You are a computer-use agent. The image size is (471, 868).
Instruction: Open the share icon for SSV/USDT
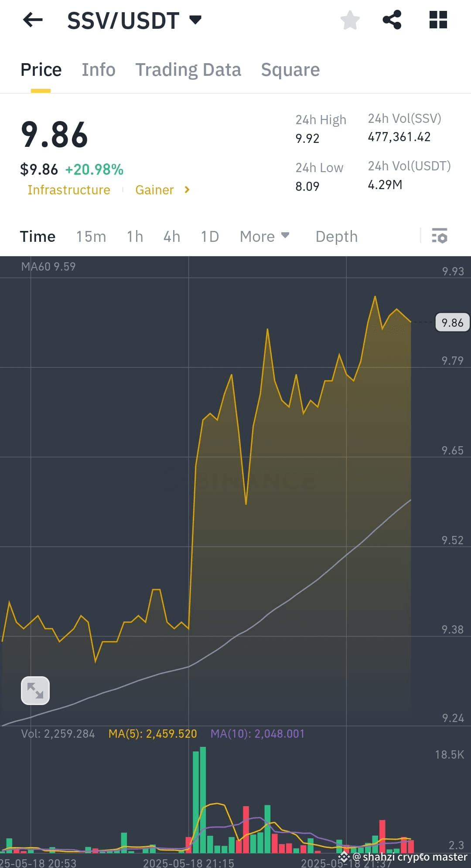(392, 19)
